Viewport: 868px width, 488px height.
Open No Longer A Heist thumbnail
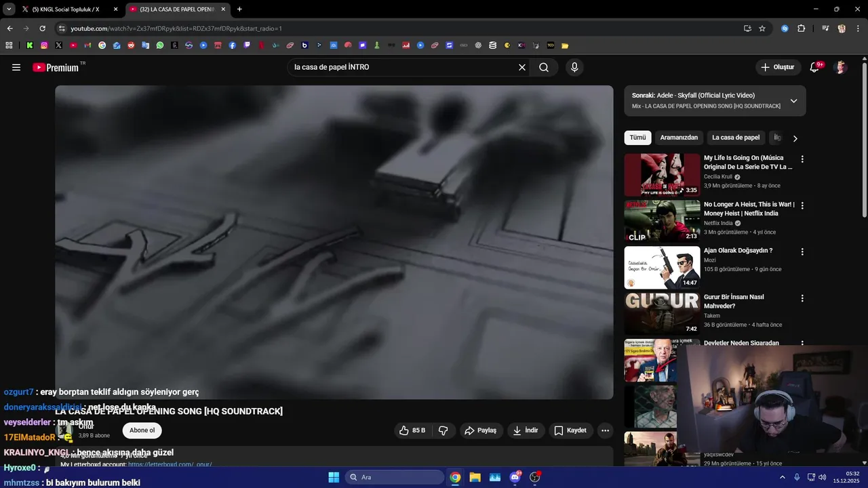click(x=662, y=221)
